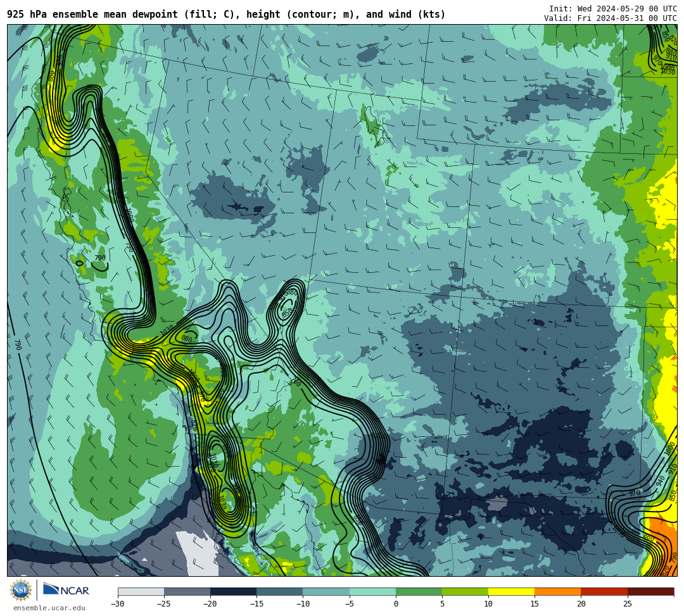Click the '0' colorbar tick label
Screen dimensions: 684x616
click(396, 604)
